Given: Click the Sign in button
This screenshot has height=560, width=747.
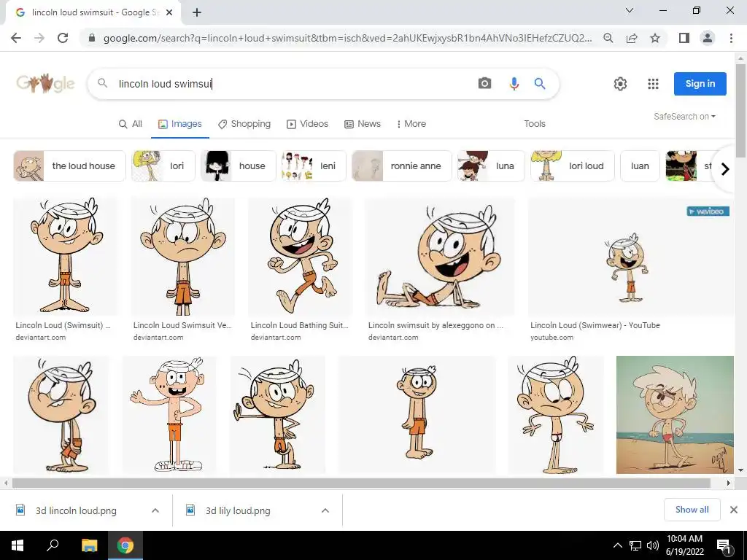Looking at the screenshot, I should coord(700,84).
